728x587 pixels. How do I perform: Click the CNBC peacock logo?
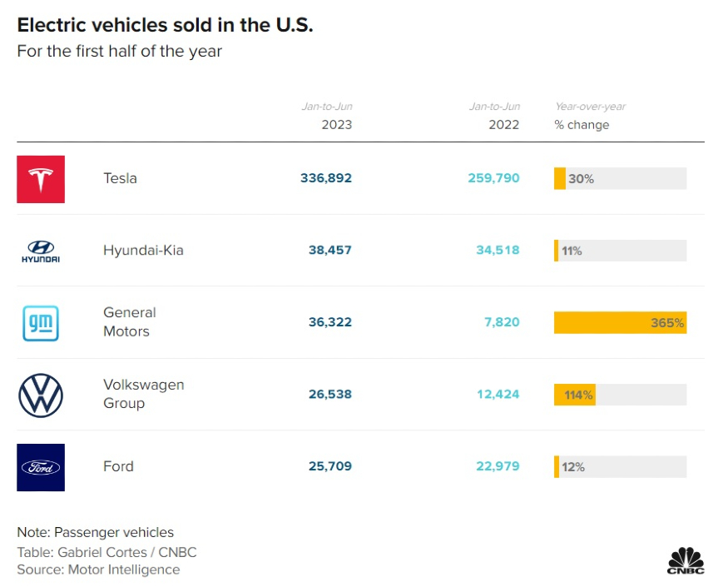[686, 560]
